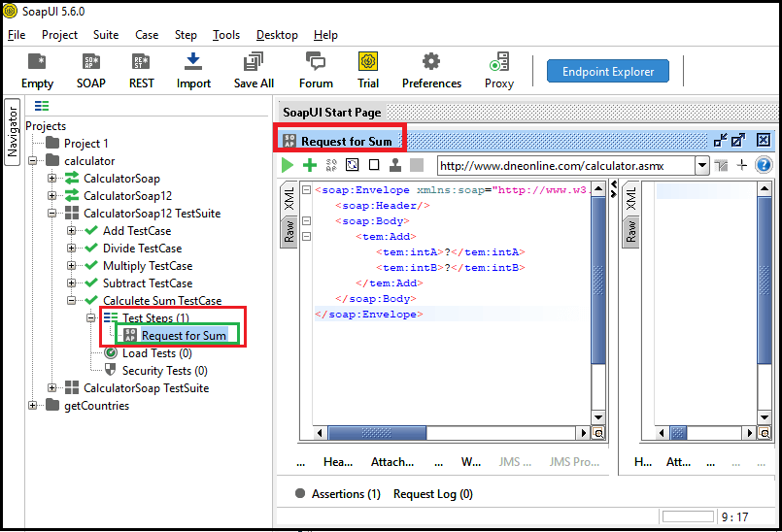Click the square-outline toolbar icon in request editor

(374, 165)
